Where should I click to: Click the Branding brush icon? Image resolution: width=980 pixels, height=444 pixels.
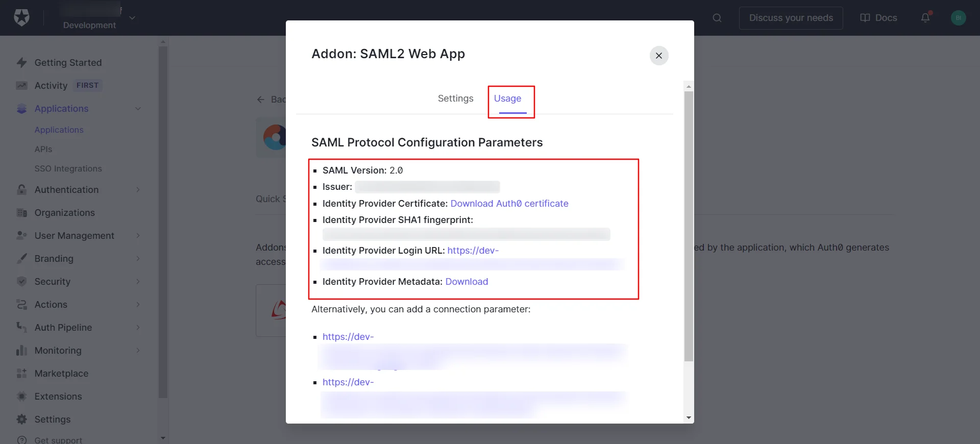[x=21, y=259]
